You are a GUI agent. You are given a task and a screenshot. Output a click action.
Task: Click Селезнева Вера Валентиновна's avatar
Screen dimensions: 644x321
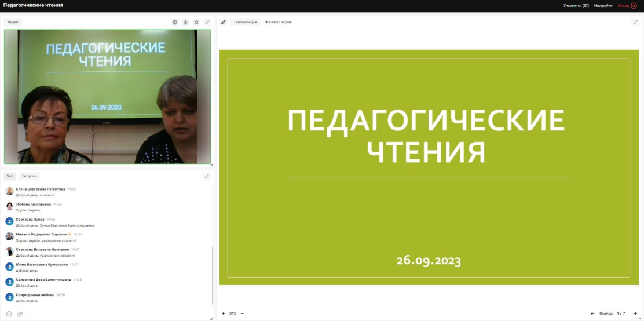9,282
